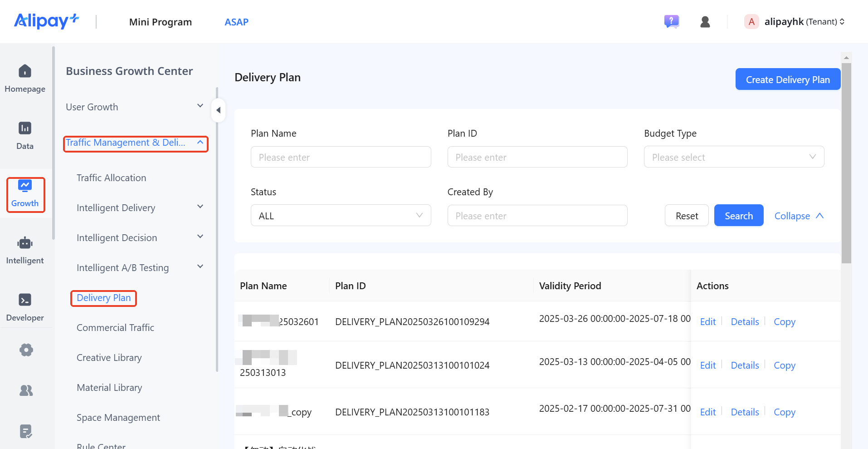
Task: Click the blue Search button
Action: pyautogui.click(x=739, y=216)
